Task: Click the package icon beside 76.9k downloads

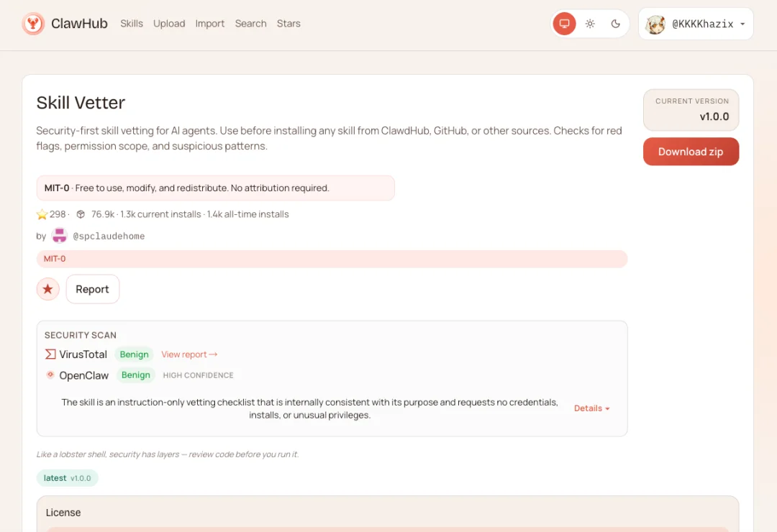Action: [x=80, y=214]
